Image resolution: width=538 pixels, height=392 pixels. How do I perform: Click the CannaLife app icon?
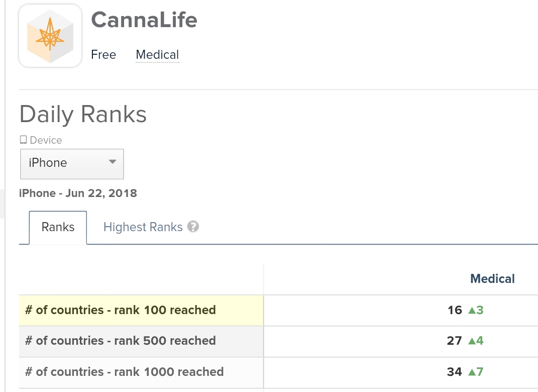click(50, 36)
